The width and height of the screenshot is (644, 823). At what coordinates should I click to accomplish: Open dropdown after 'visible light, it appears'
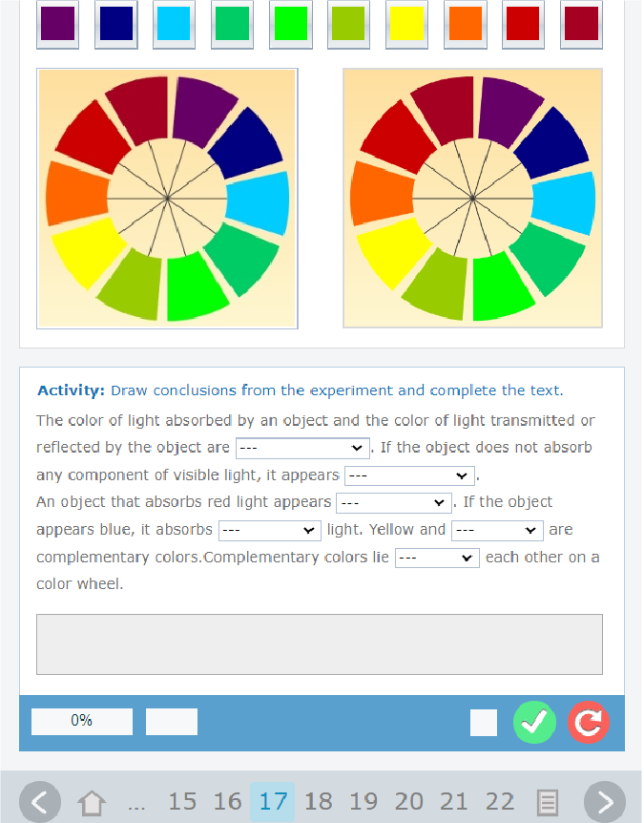pos(409,476)
